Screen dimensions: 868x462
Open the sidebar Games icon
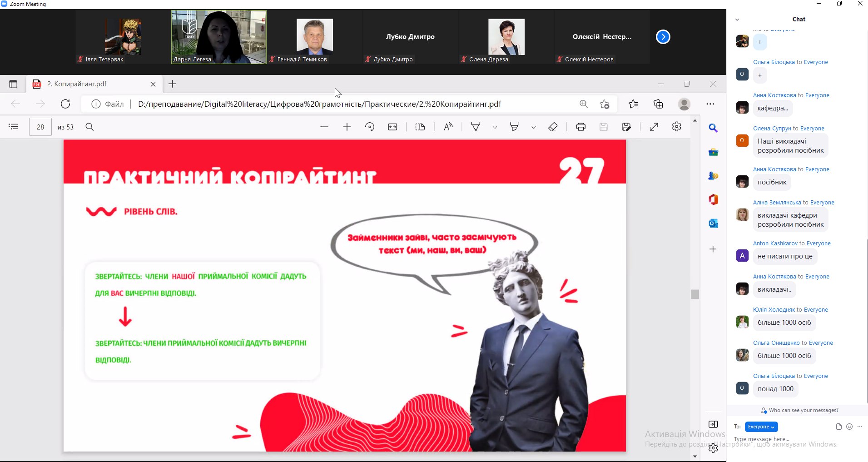pos(713,176)
